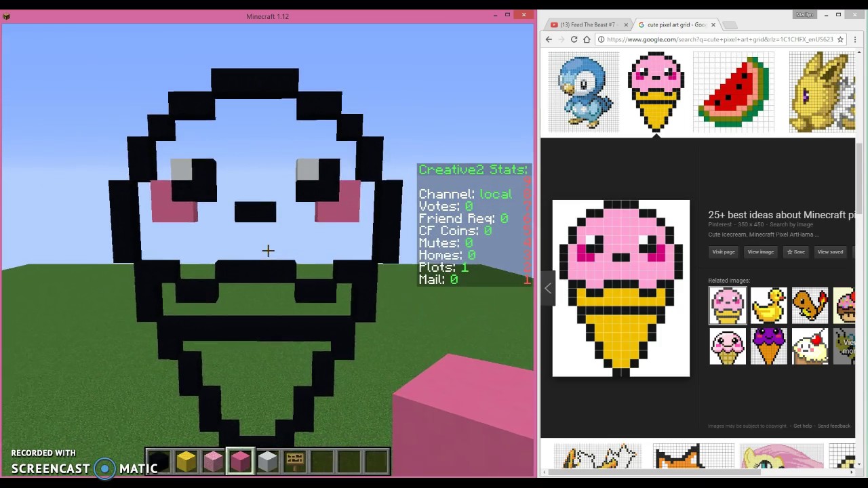The width and height of the screenshot is (868, 488).
Task: Click Send feedback link
Action: [x=834, y=426]
